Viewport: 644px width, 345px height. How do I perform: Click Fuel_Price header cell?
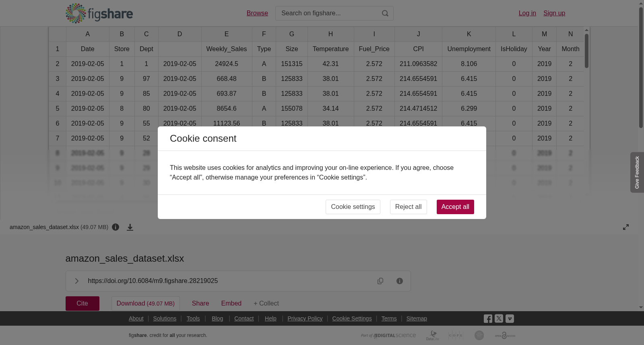click(x=374, y=49)
